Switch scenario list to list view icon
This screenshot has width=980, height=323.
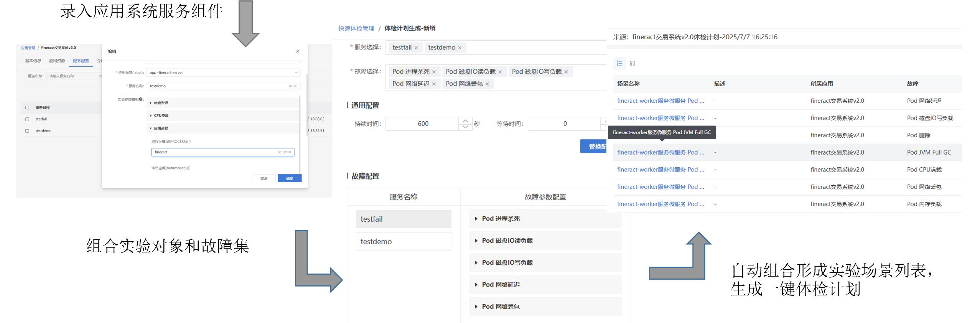point(619,63)
